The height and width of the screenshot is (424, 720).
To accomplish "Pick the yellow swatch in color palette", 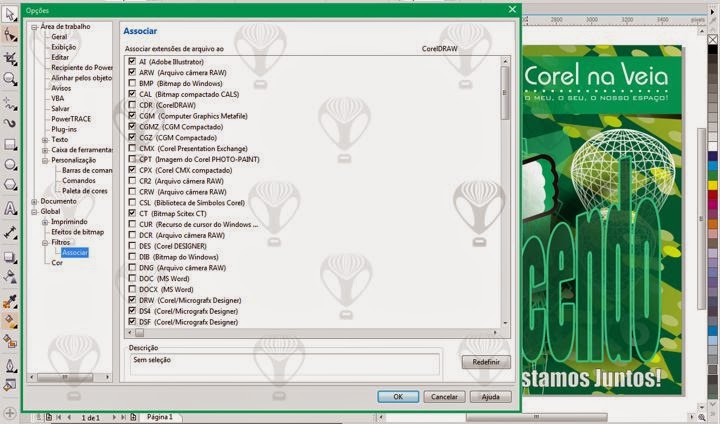I will (x=712, y=185).
